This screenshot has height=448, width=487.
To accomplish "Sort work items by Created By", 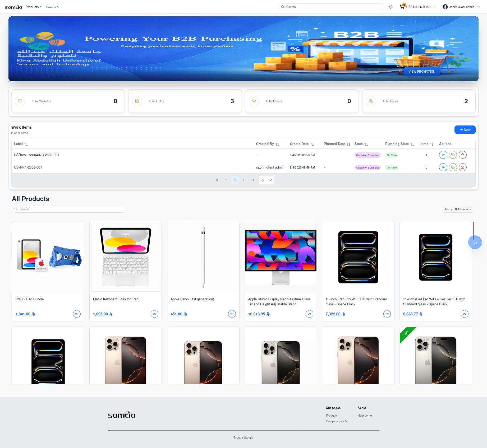I will click(277, 144).
